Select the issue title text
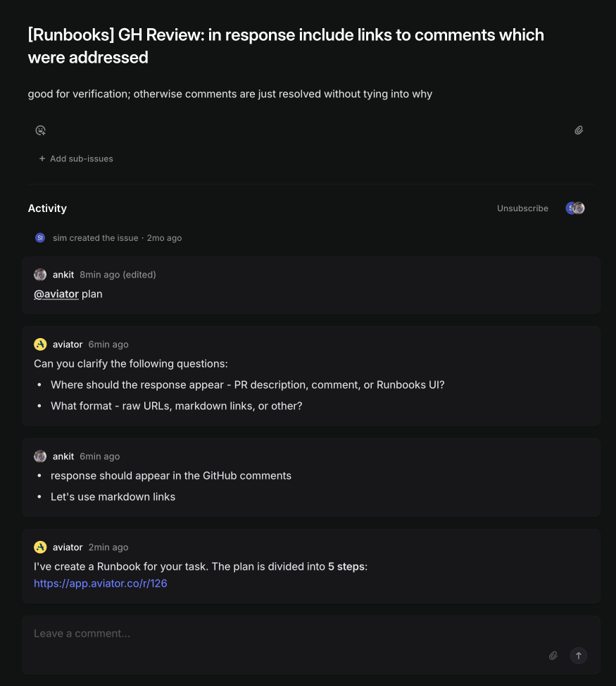Viewport: 616px width, 686px height. (x=285, y=44)
